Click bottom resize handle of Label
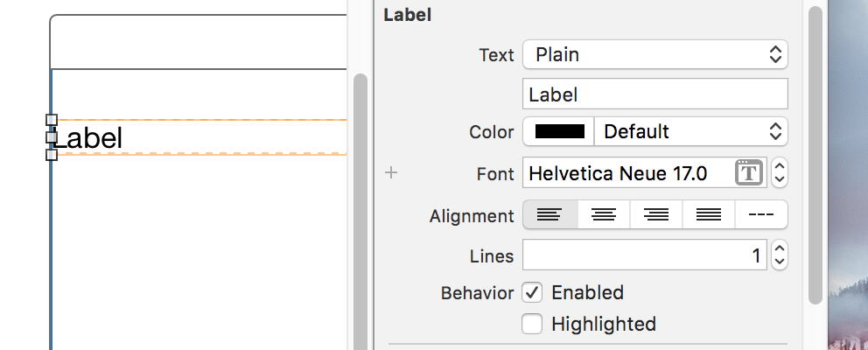868x350 pixels. pyautogui.click(x=52, y=155)
